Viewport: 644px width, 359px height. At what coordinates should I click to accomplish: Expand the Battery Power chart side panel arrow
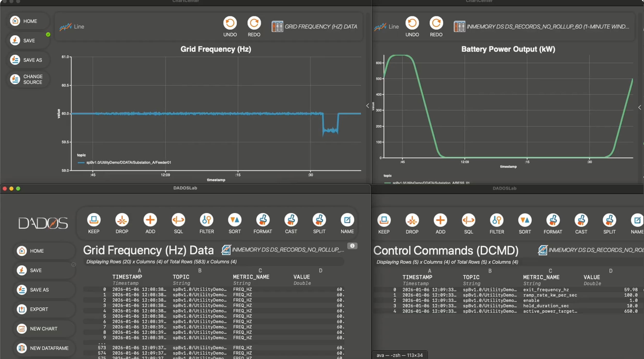639,107
